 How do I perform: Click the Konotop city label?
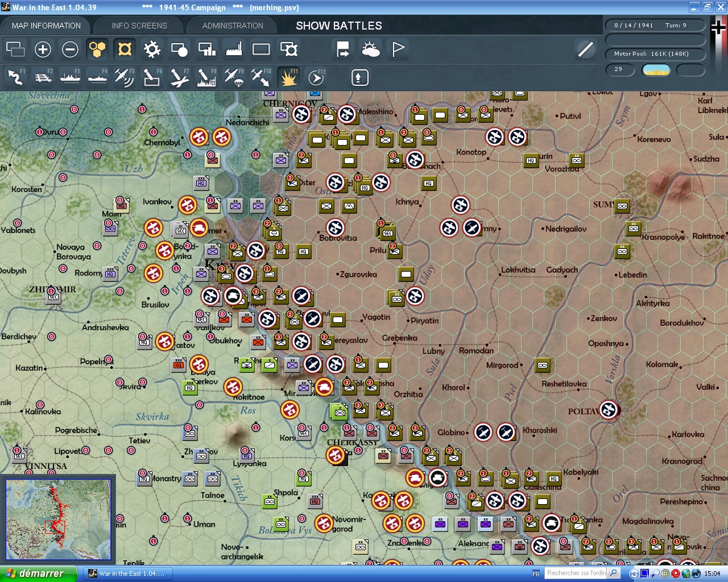471,152
